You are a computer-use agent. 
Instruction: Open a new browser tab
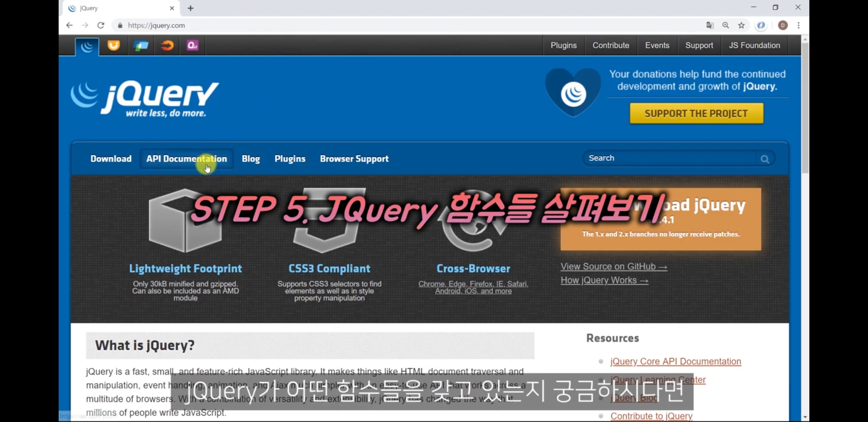pos(191,8)
